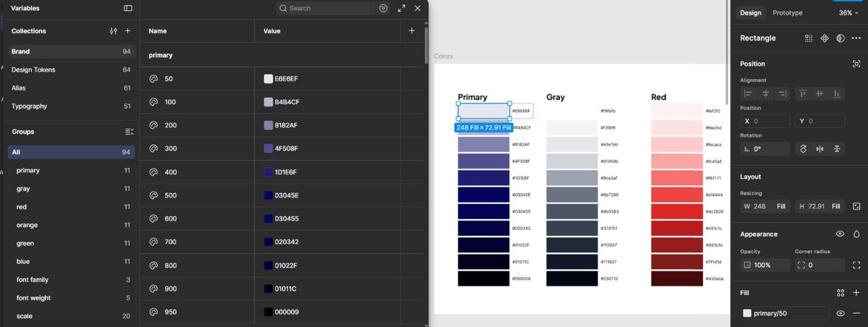
Task: Collapse all groups icon next to Groups
Action: point(129,132)
